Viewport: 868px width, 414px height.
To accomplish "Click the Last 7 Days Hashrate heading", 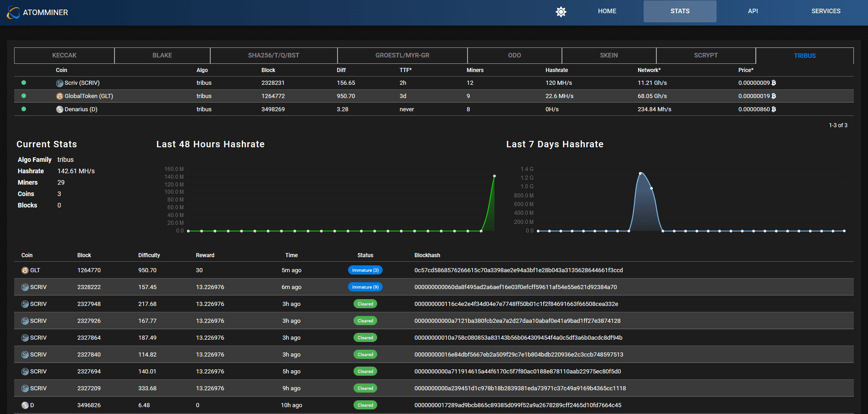I will pyautogui.click(x=555, y=144).
